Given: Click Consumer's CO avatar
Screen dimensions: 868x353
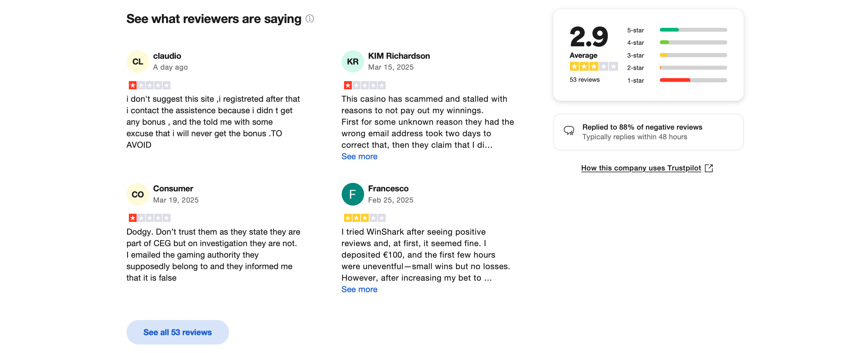Looking at the screenshot, I should (x=137, y=194).
